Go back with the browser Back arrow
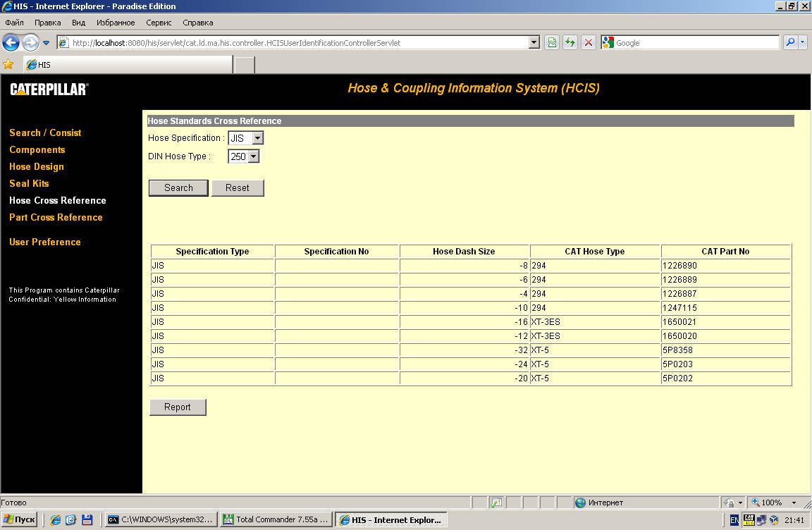Viewport: 812px width, 530px height. pyautogui.click(x=11, y=42)
